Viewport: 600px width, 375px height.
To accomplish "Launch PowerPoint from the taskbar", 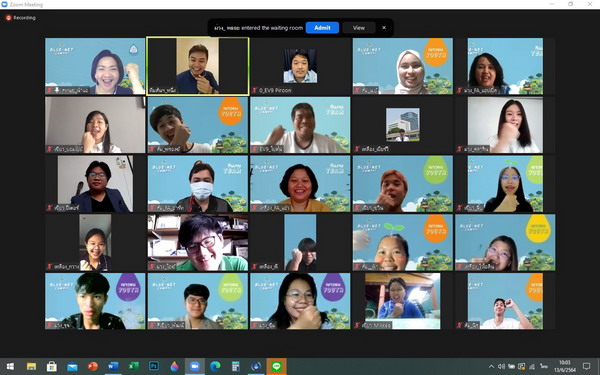I will click(x=93, y=366).
